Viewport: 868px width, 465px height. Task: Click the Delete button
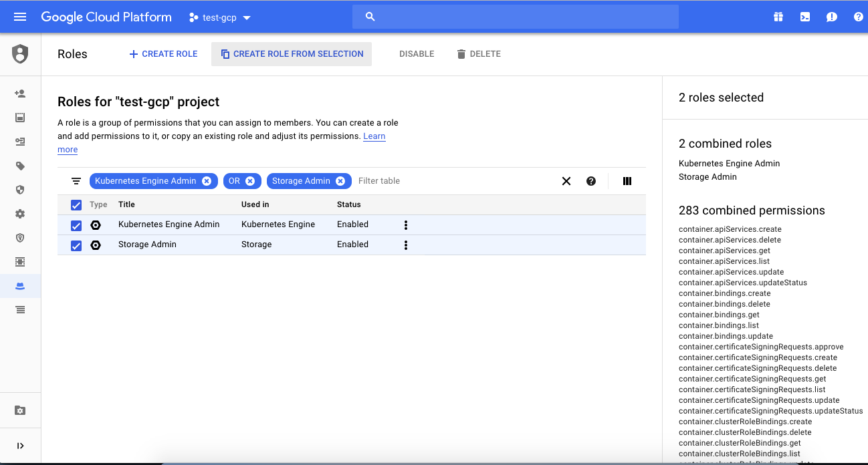(479, 54)
